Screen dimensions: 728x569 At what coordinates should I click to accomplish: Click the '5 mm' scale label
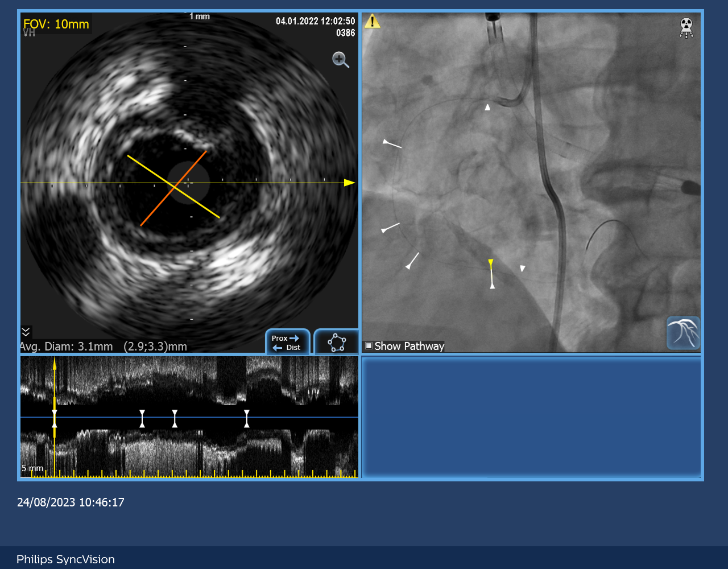(x=32, y=468)
